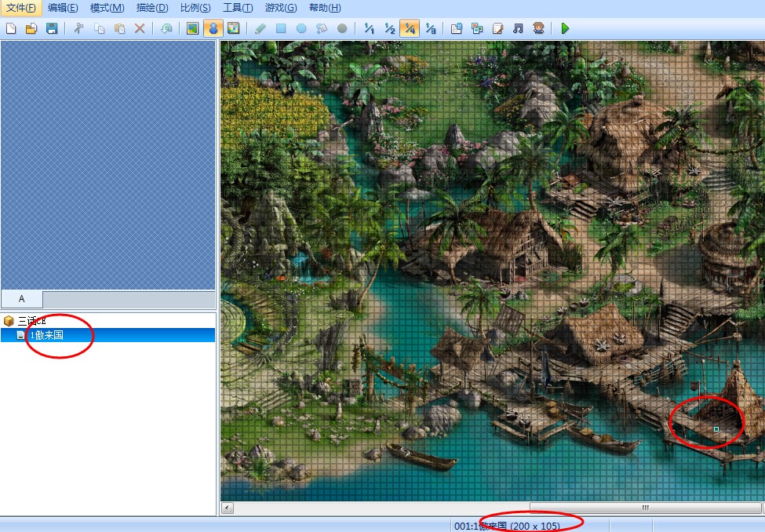This screenshot has height=532, width=765.
Task: Save the project with the floppy disk icon
Action: click(52, 28)
